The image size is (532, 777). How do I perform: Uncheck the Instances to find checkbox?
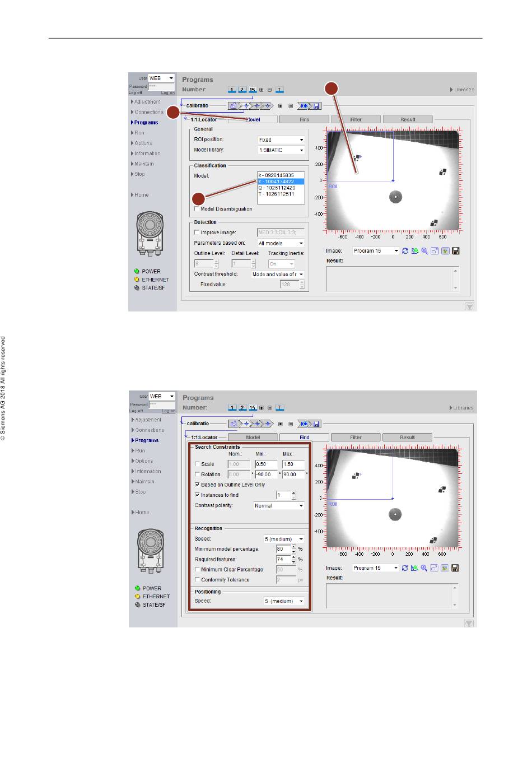click(197, 495)
